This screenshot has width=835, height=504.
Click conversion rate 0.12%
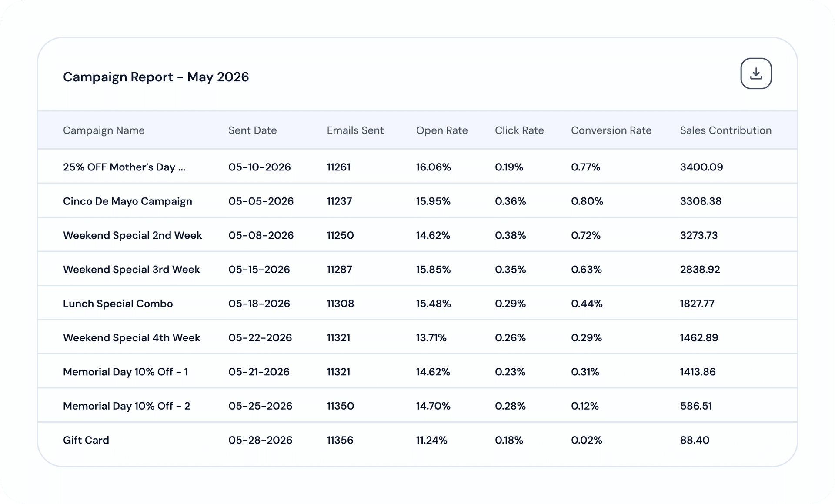[x=585, y=406]
